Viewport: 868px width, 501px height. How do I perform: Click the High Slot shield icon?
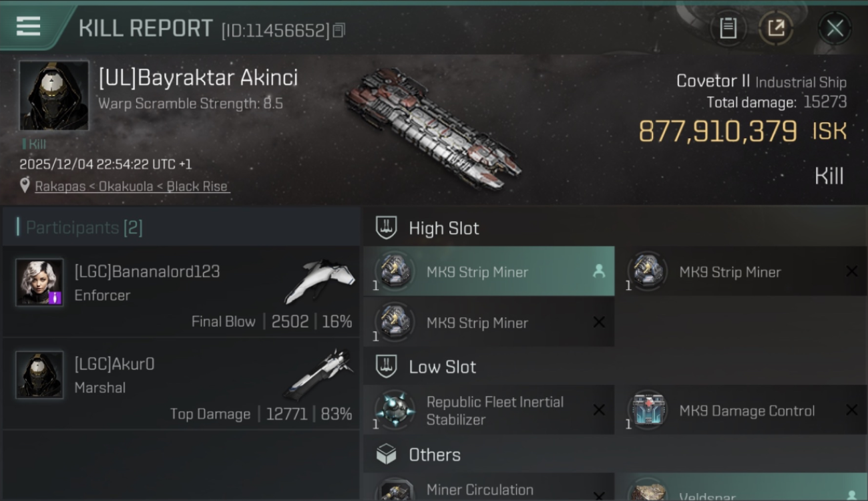pyautogui.click(x=387, y=228)
